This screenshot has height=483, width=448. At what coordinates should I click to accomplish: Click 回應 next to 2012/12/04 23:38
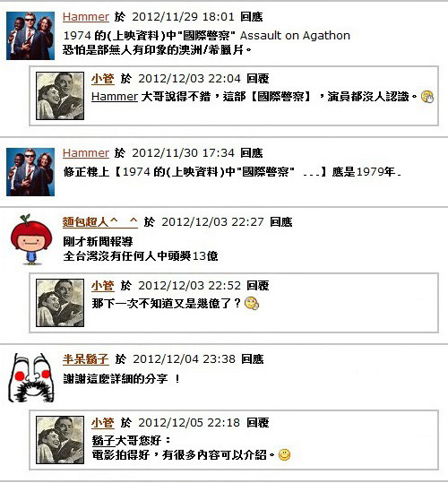click(x=253, y=358)
